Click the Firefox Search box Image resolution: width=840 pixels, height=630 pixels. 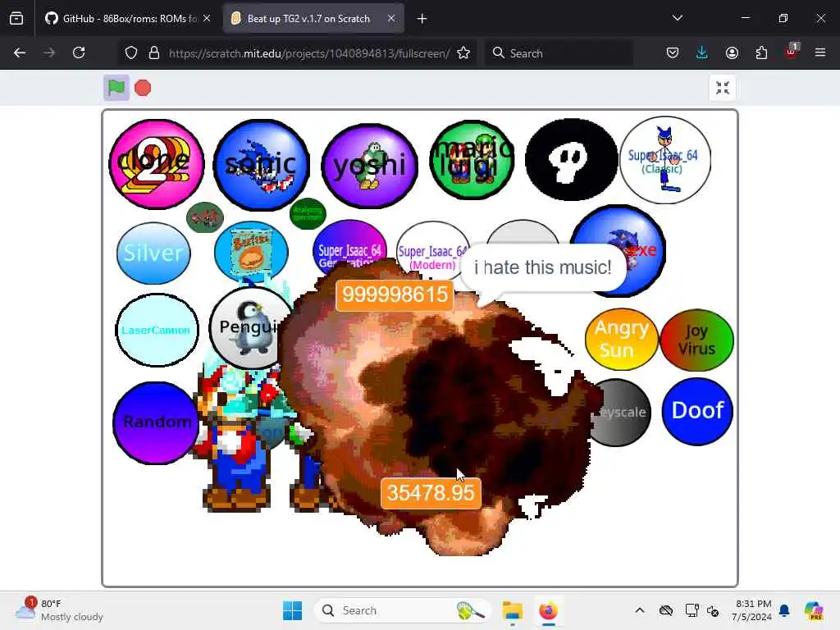coord(558,53)
